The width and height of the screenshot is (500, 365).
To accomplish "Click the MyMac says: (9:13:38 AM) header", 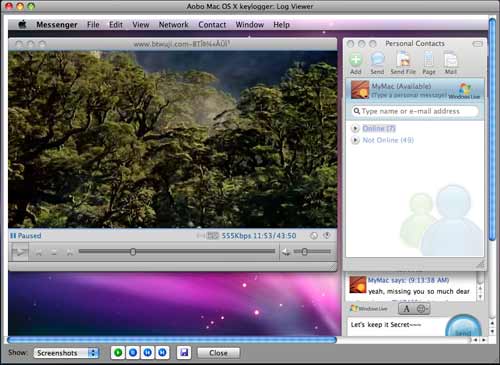I will (408, 280).
